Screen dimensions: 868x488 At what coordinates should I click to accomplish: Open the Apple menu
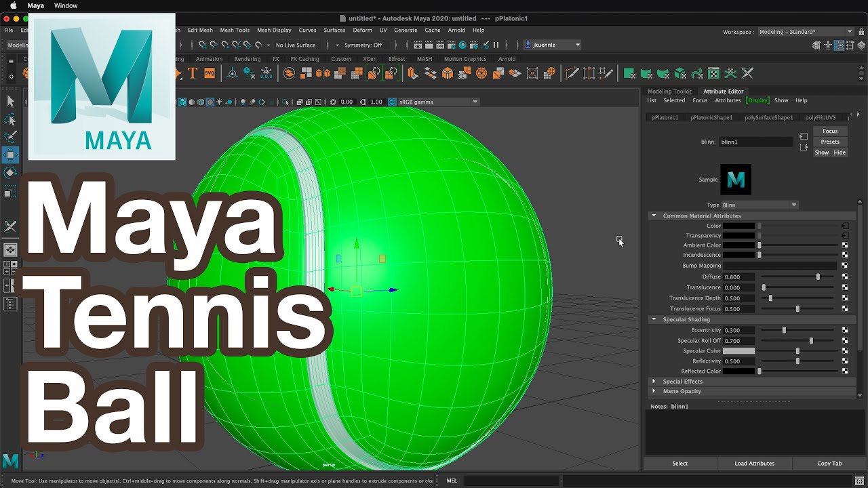[x=13, y=5]
